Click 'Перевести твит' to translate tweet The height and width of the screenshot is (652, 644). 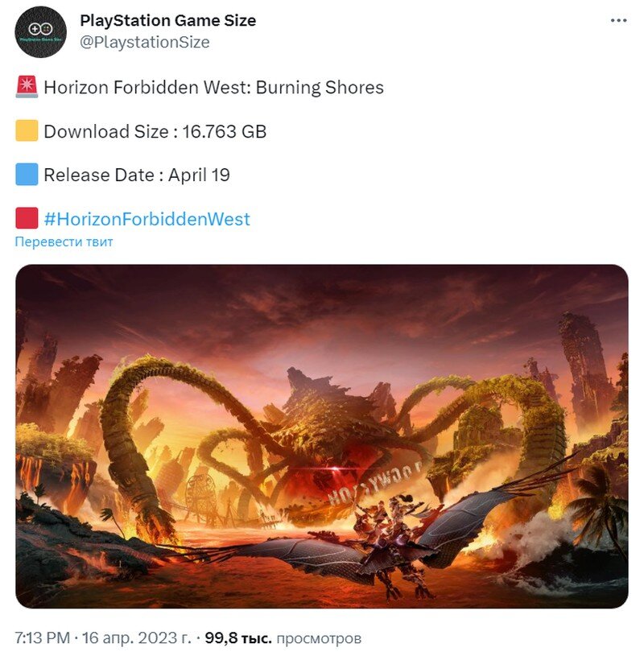pos(64,241)
